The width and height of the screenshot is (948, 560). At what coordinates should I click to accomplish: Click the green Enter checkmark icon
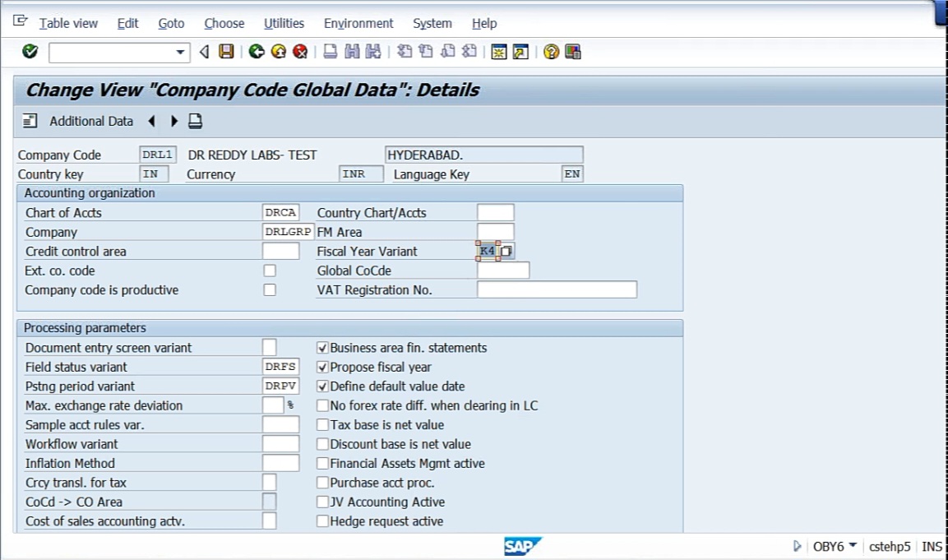30,52
